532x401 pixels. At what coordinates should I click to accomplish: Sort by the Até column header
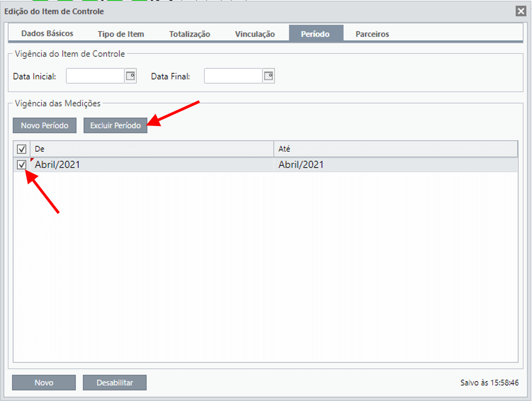tap(396, 149)
